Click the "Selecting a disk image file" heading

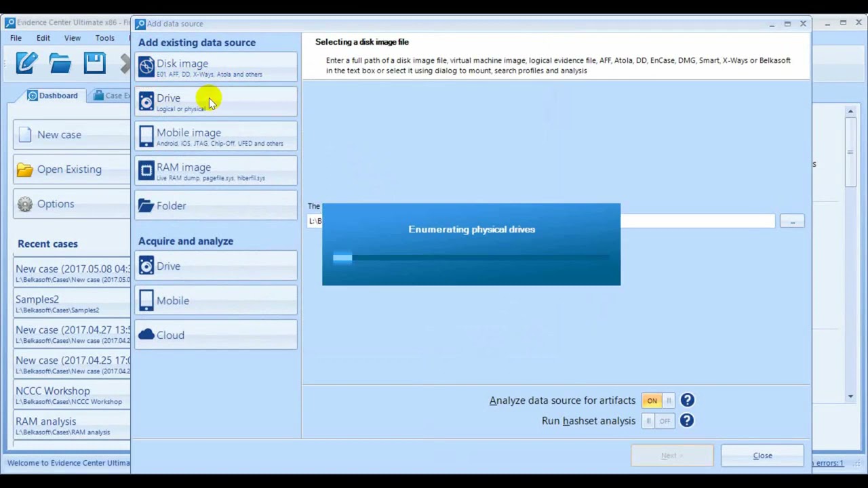click(x=362, y=42)
